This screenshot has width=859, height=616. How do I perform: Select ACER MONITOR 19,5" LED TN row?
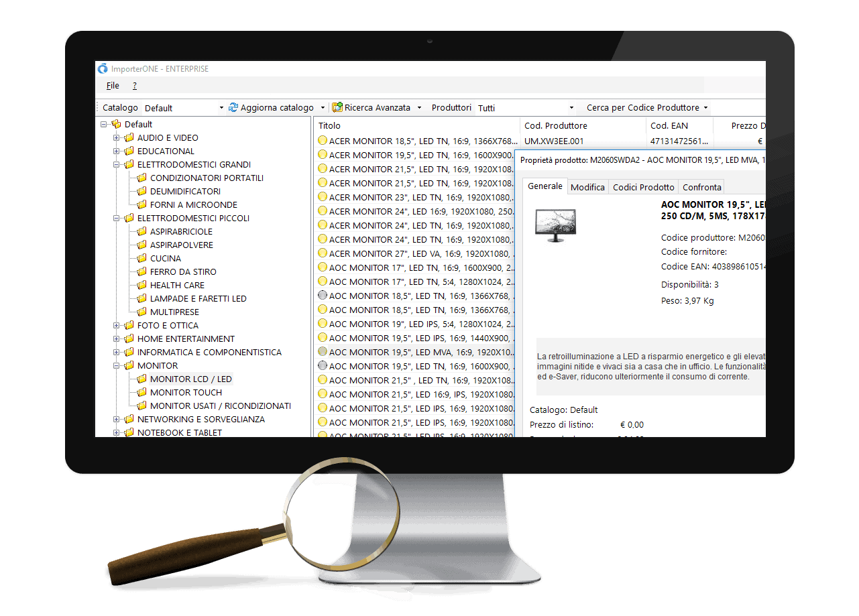pyautogui.click(x=414, y=155)
